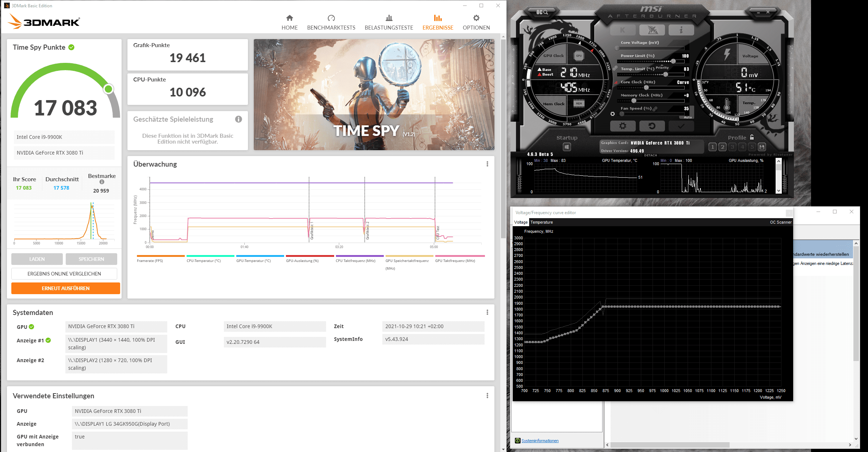Click the link icon next to Temp. Limit
The width and height of the screenshot is (868, 452).
(x=615, y=69)
